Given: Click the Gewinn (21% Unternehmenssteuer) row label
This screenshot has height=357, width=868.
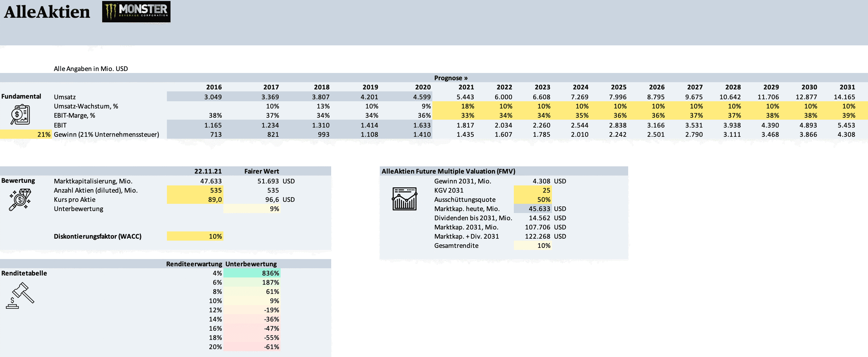Looking at the screenshot, I should 106,134.
